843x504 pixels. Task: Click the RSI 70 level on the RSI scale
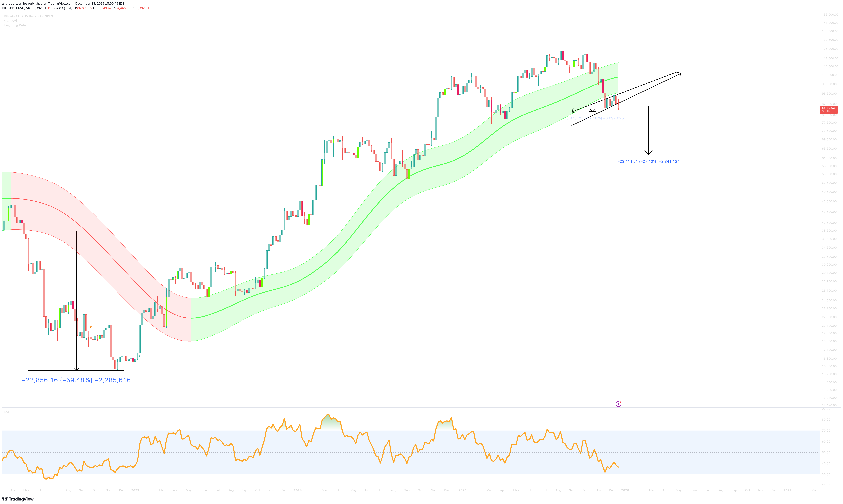pyautogui.click(x=826, y=431)
